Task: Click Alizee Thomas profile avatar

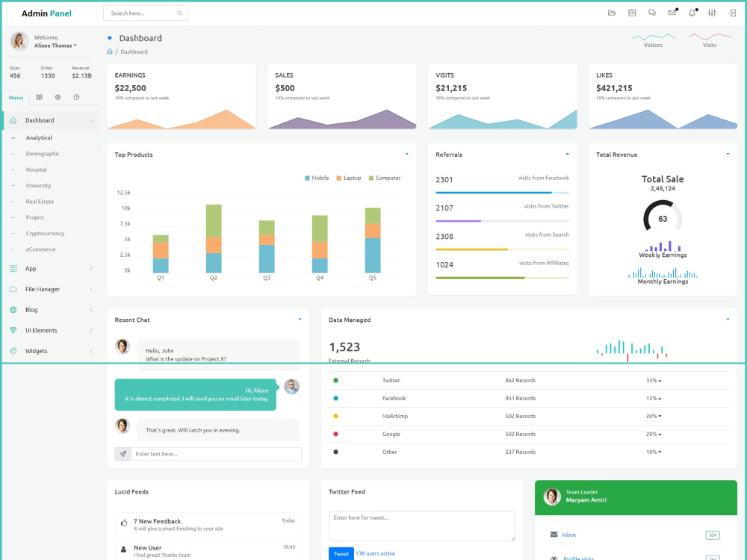Action: [19, 41]
